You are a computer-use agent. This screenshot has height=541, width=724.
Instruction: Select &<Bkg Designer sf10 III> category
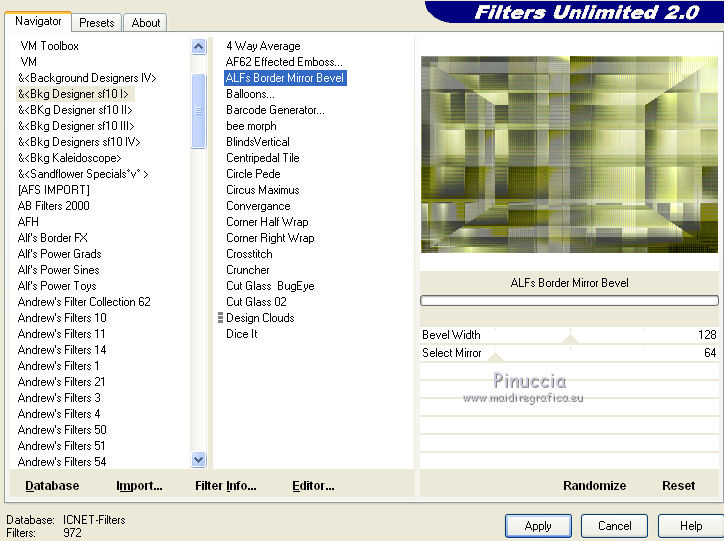[76, 126]
